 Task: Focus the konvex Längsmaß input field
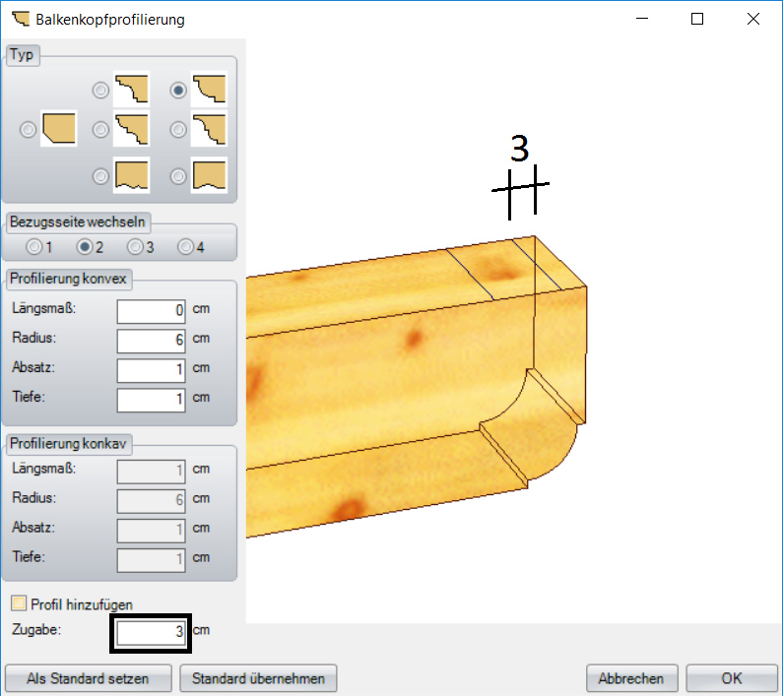pos(151,311)
